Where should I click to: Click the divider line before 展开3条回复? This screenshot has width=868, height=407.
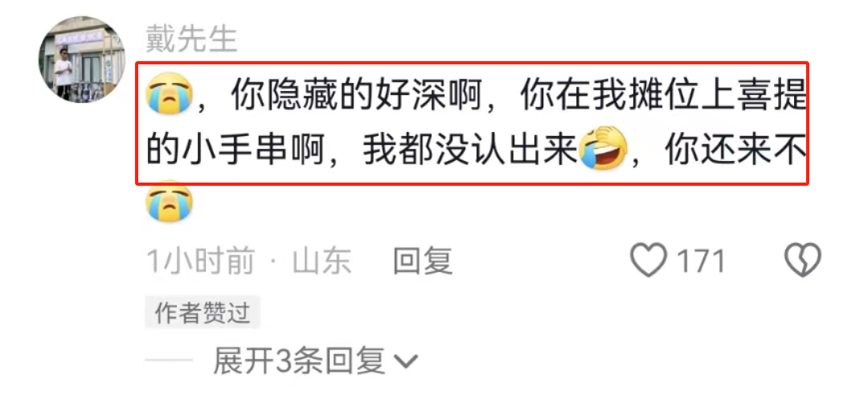[169, 361]
